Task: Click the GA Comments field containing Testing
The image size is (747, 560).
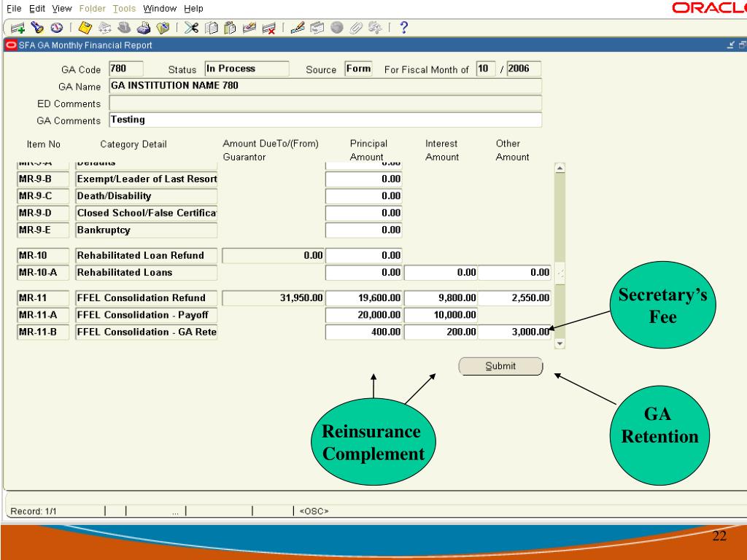Action: tap(325, 120)
